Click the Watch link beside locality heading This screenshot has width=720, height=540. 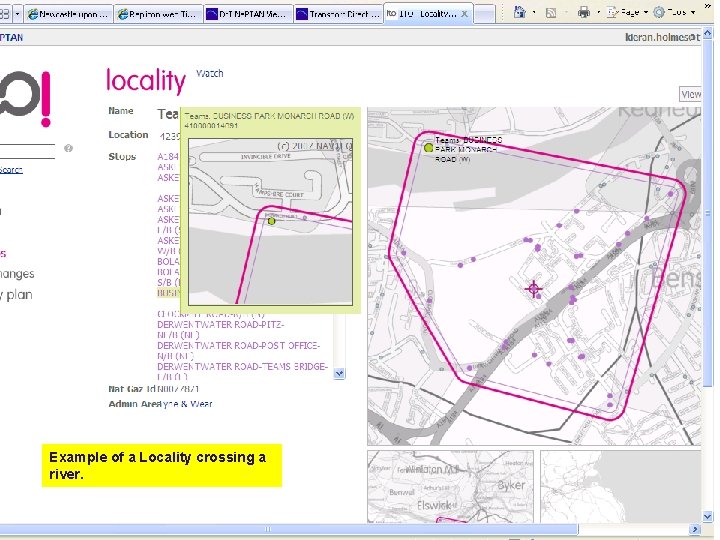tap(209, 73)
